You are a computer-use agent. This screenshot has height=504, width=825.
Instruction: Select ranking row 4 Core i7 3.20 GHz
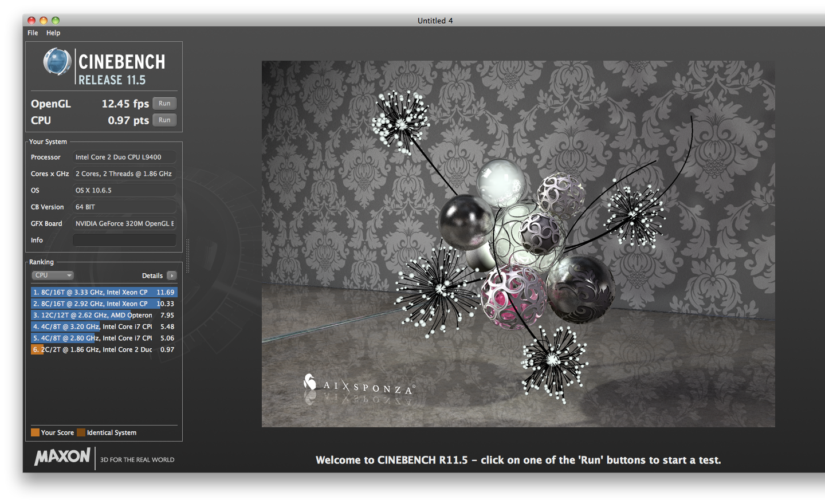tap(104, 326)
